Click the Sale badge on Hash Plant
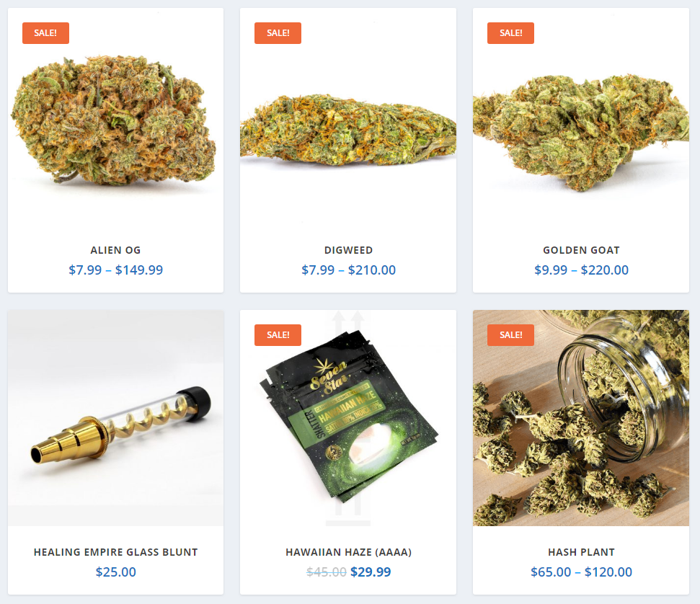Screen dimensions: 700x604 pos(510,335)
